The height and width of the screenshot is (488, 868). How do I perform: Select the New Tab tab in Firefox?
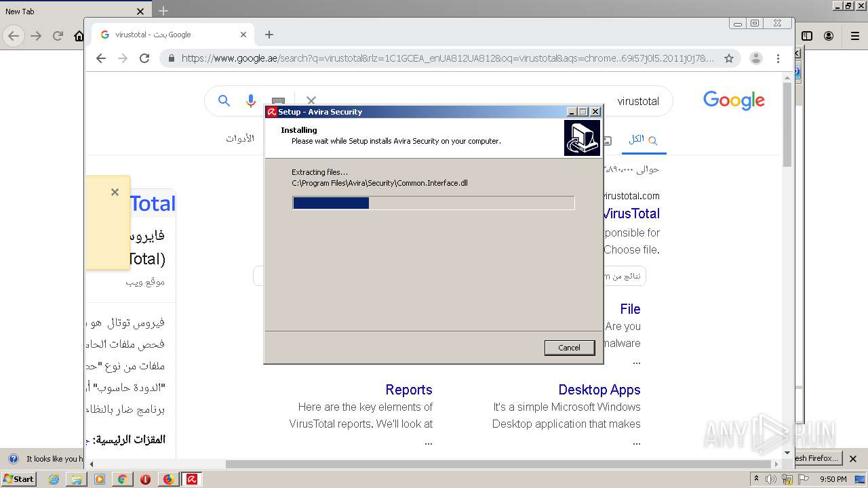click(75, 12)
